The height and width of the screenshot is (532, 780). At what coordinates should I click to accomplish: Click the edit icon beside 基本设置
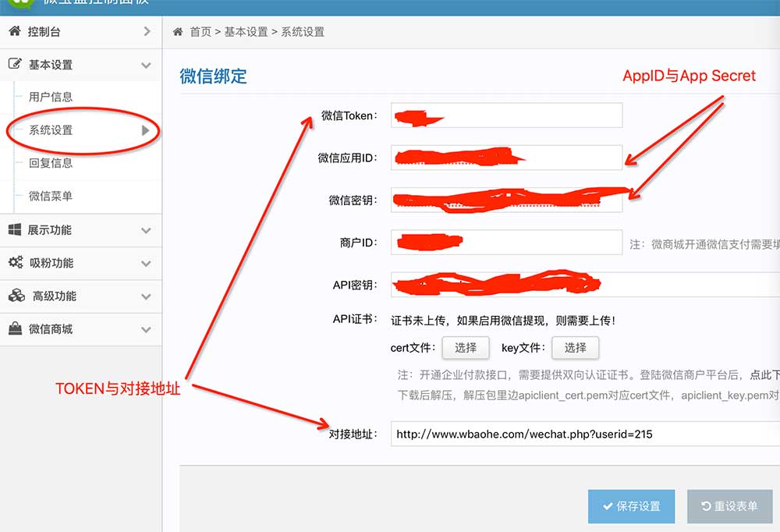15,64
